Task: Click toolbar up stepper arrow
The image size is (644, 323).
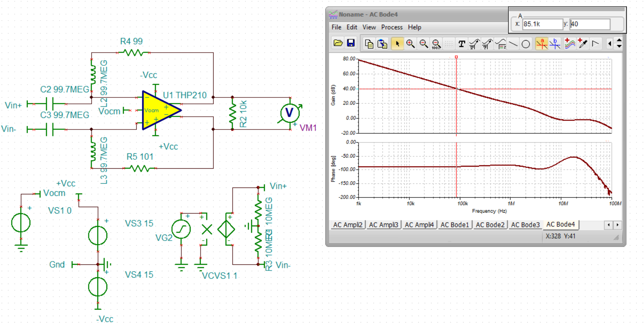Action: point(619,41)
